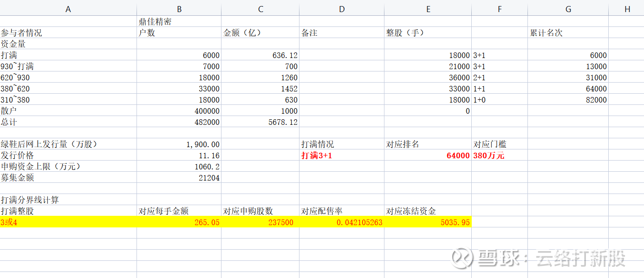The height and width of the screenshot is (278, 644).
Task: Click the 打满整股 header cell
Action: (68, 211)
